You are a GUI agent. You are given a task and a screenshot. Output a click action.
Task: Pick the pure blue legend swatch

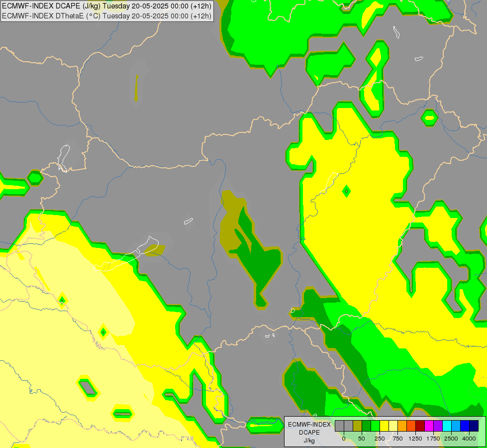point(465,426)
